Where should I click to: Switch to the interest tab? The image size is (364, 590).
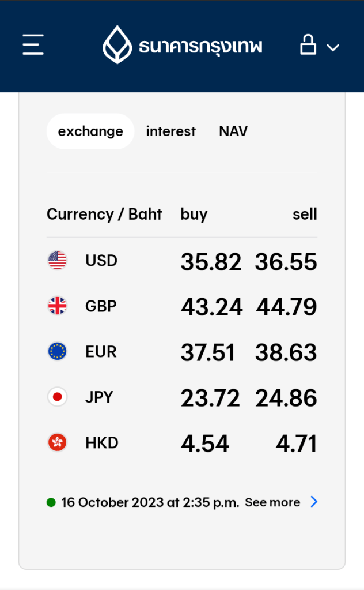171,131
